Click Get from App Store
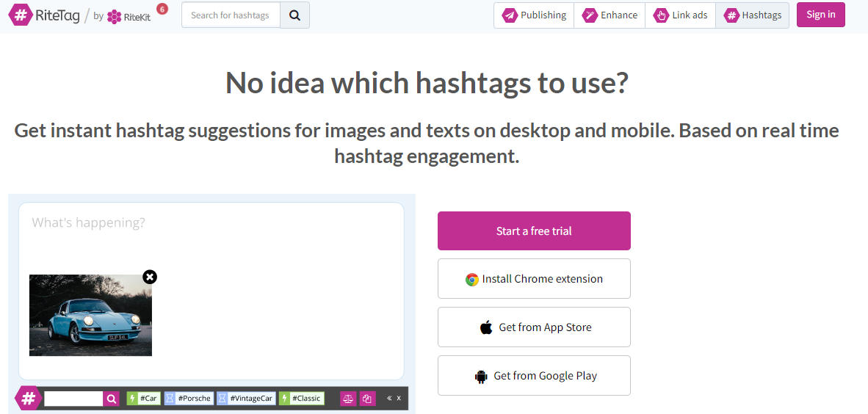The width and height of the screenshot is (868, 414). 534,327
